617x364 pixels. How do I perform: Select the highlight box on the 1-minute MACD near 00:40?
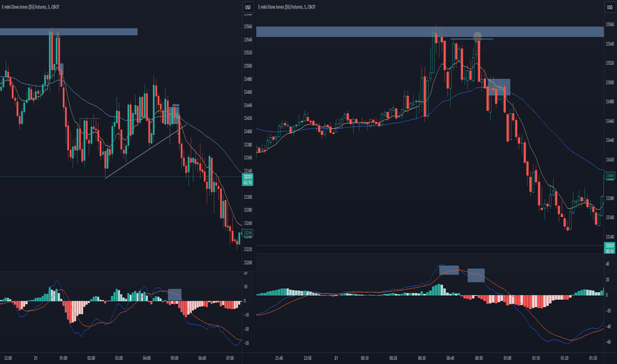tap(449, 270)
